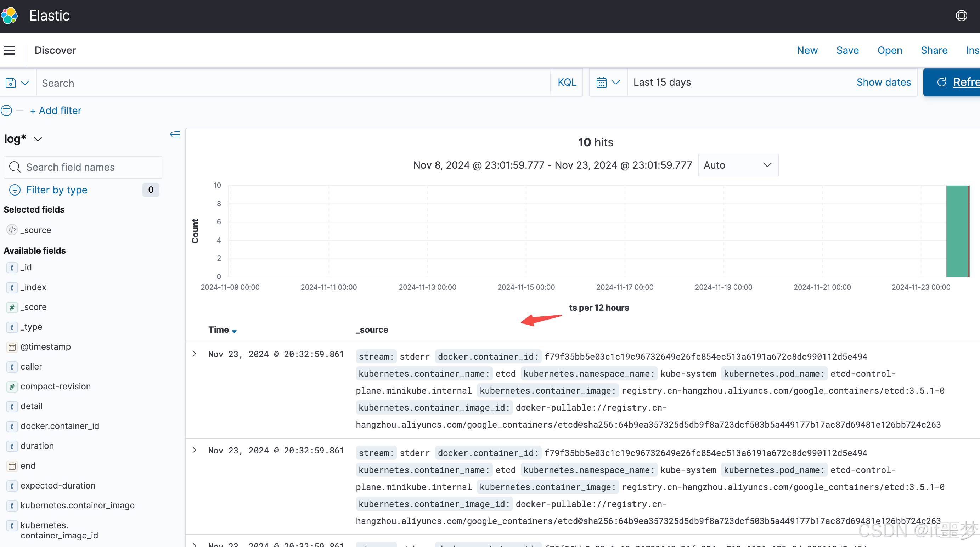
Task: Select the expected-duration field
Action: tap(58, 485)
